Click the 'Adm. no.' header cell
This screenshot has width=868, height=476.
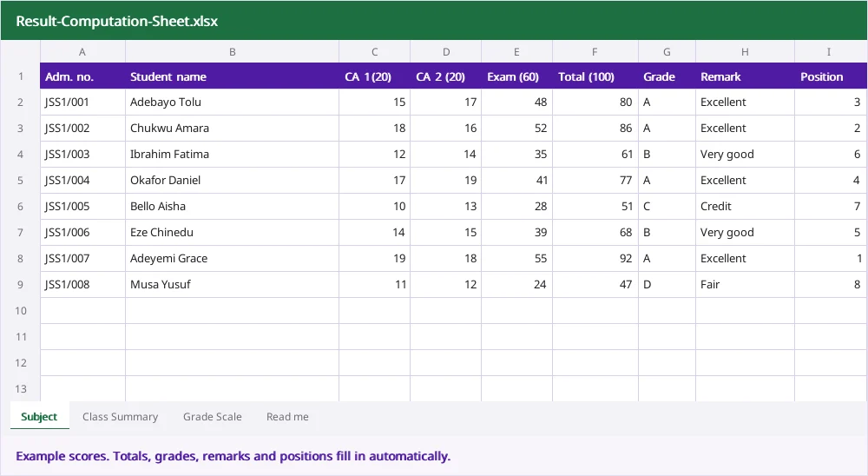click(x=82, y=76)
